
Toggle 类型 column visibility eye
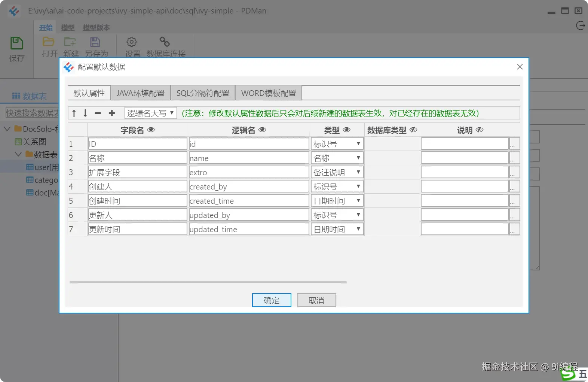(347, 130)
